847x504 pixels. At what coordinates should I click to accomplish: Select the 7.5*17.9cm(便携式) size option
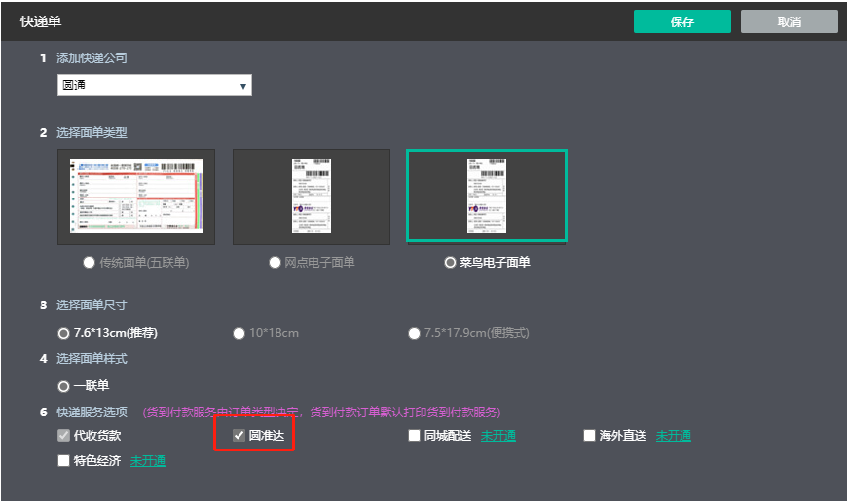click(x=415, y=334)
